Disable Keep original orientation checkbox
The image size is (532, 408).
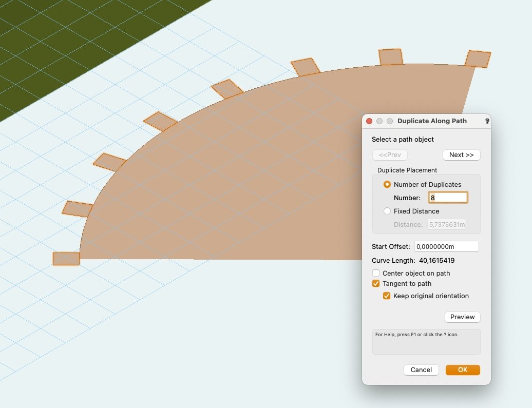(x=387, y=296)
